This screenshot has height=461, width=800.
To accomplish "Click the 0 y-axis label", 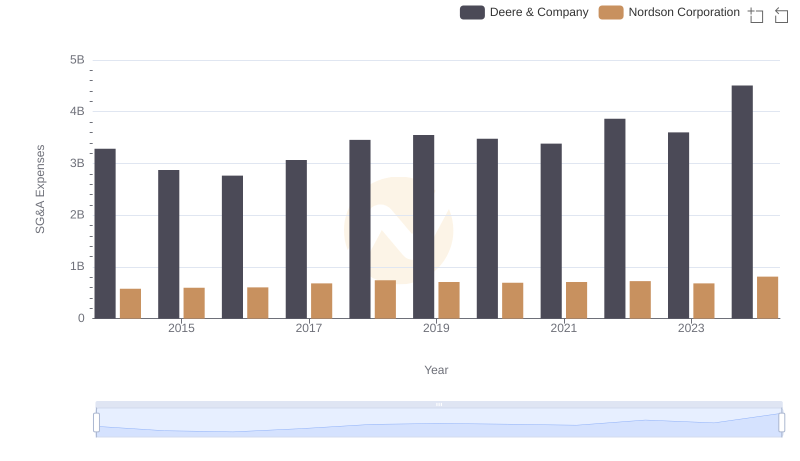I will click(81, 318).
